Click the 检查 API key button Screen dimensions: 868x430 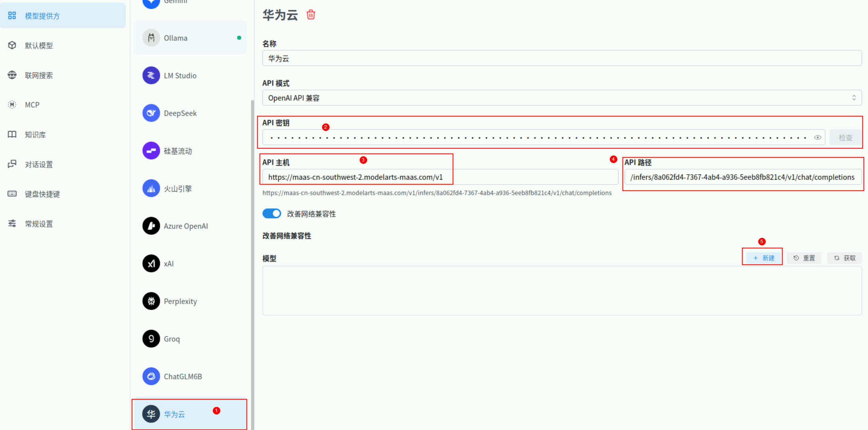point(845,138)
